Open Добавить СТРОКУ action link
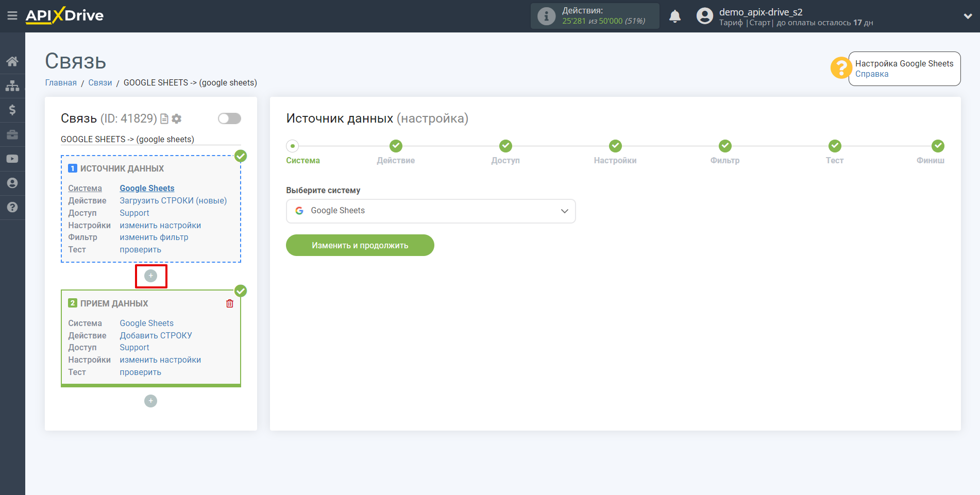The width and height of the screenshot is (980, 495). pos(156,336)
